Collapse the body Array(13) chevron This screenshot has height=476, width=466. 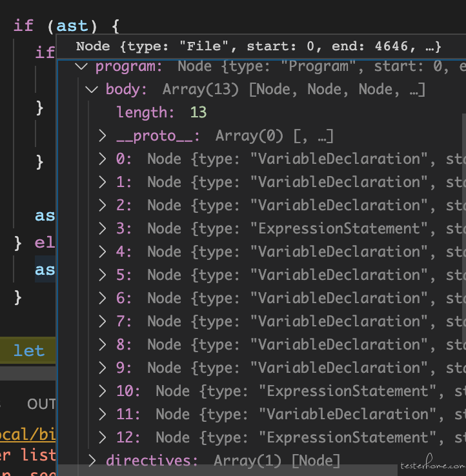pos(92,90)
